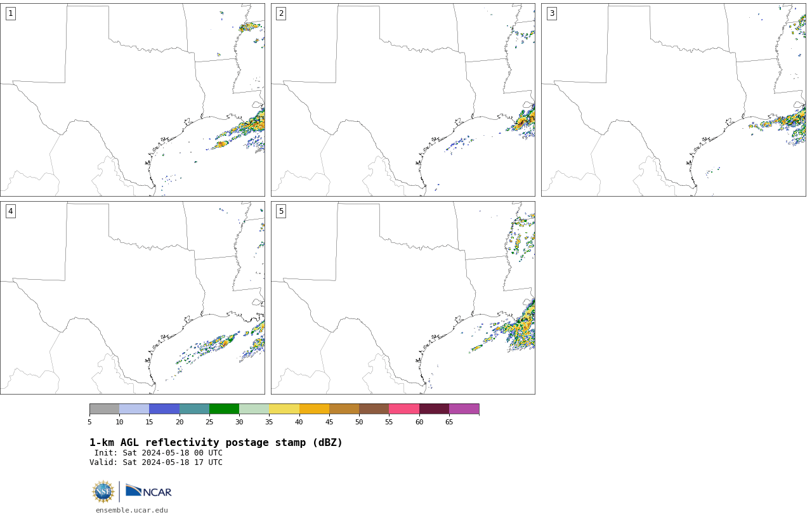The height and width of the screenshot is (517, 812).
Task: Click the NCAR logo
Action: tap(148, 491)
